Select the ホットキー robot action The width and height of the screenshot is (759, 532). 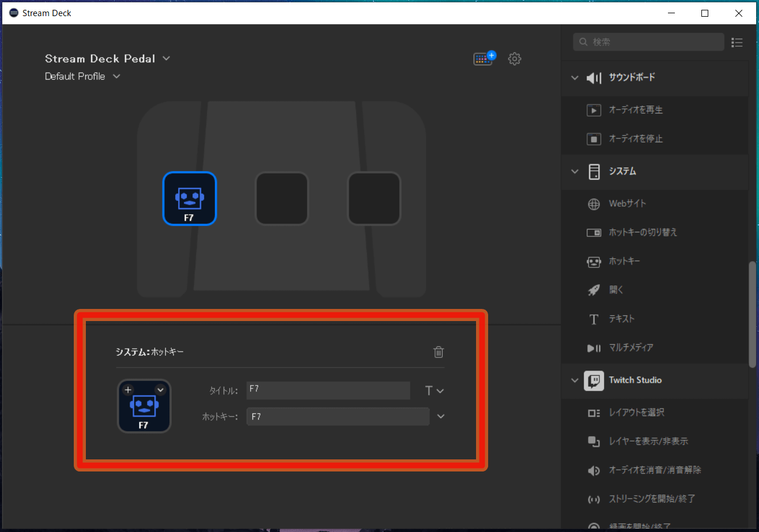pos(655,261)
